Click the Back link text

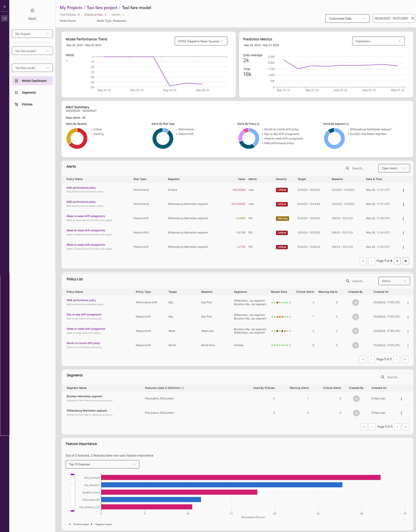tap(32, 19)
